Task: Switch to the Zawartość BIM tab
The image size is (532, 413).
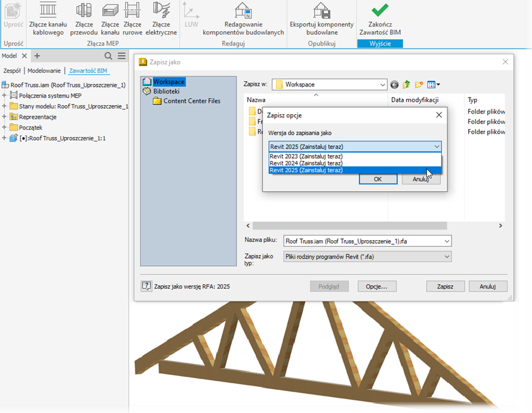Action: tap(88, 70)
